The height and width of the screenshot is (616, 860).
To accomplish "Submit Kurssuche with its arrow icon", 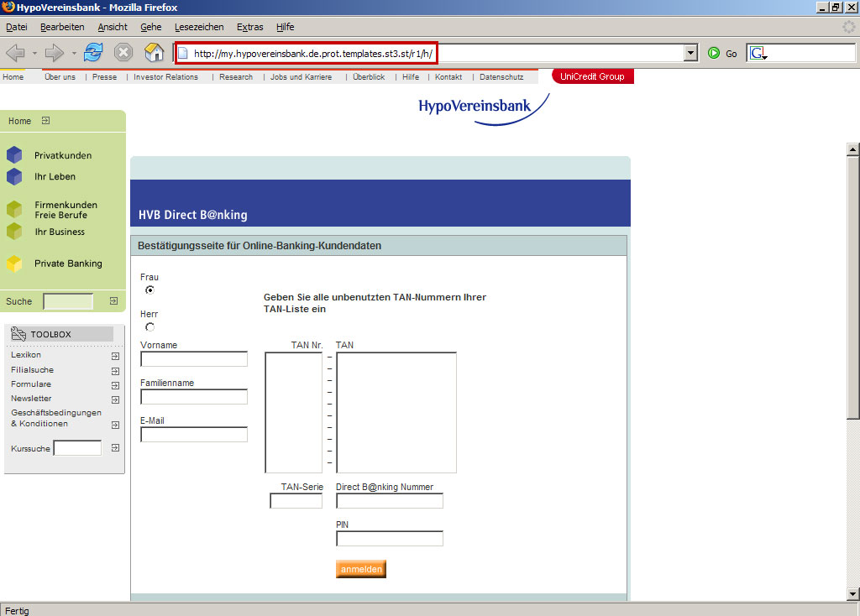I will [x=115, y=448].
